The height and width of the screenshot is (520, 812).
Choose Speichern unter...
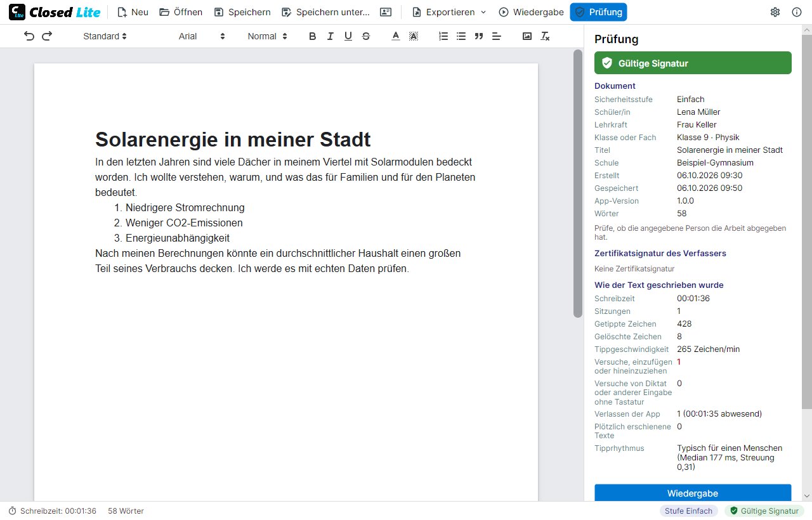(x=325, y=12)
